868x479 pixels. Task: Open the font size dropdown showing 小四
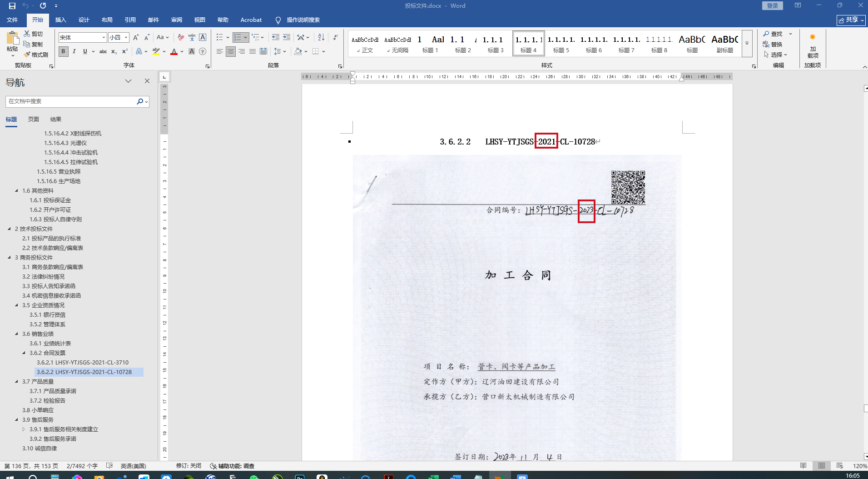coord(126,37)
